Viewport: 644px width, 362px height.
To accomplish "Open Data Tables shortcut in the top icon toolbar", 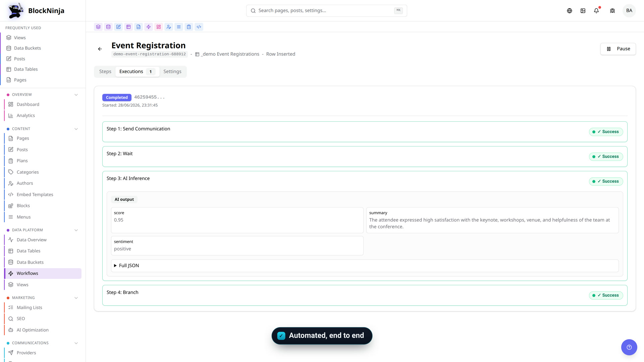I will click(128, 27).
